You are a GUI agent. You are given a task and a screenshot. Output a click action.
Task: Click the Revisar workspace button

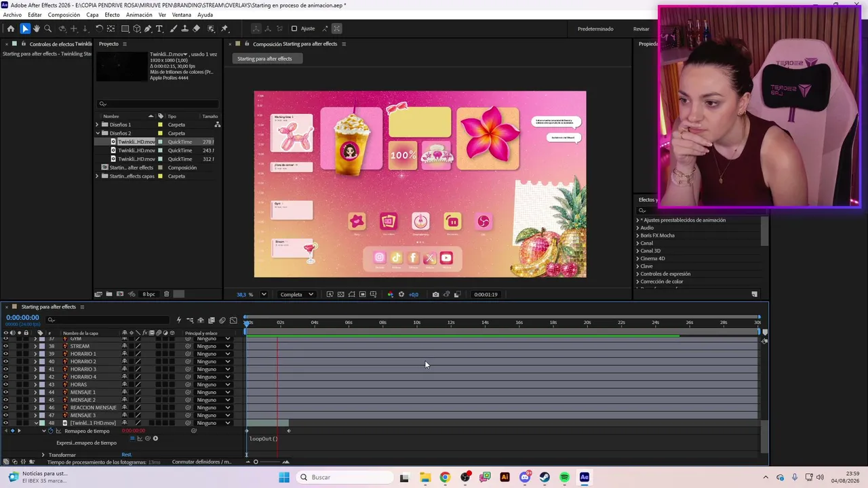coord(642,28)
